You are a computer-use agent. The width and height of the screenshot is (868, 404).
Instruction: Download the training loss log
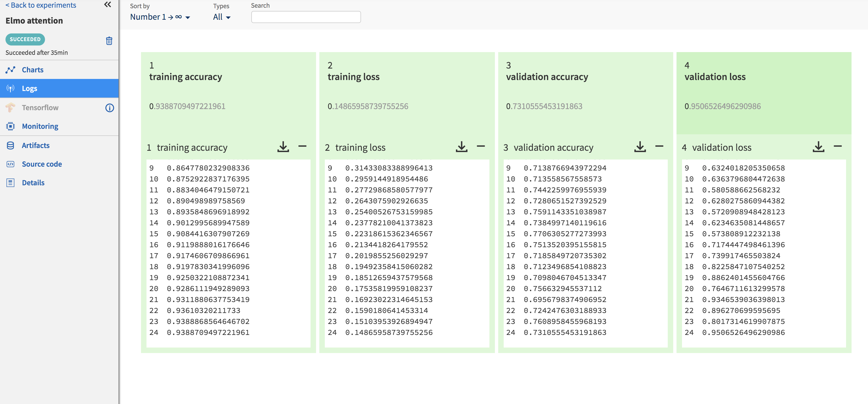(461, 147)
